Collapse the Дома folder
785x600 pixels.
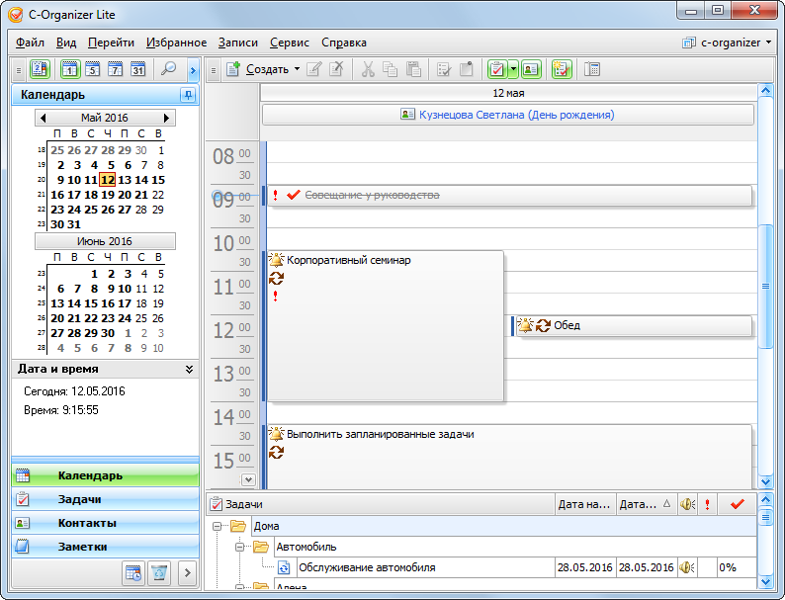[217, 526]
